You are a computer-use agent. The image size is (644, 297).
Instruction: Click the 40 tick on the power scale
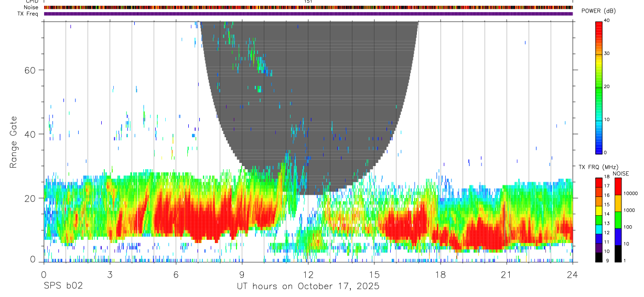(x=607, y=20)
